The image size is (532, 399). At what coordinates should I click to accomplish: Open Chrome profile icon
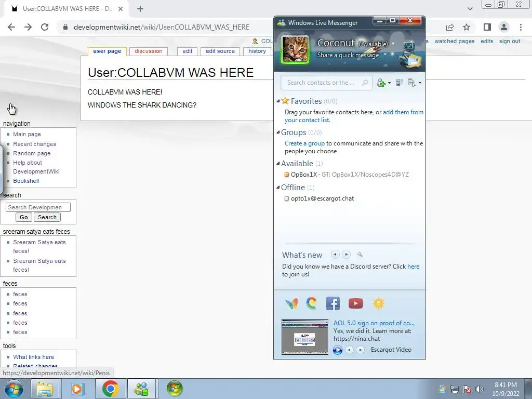tap(504, 27)
